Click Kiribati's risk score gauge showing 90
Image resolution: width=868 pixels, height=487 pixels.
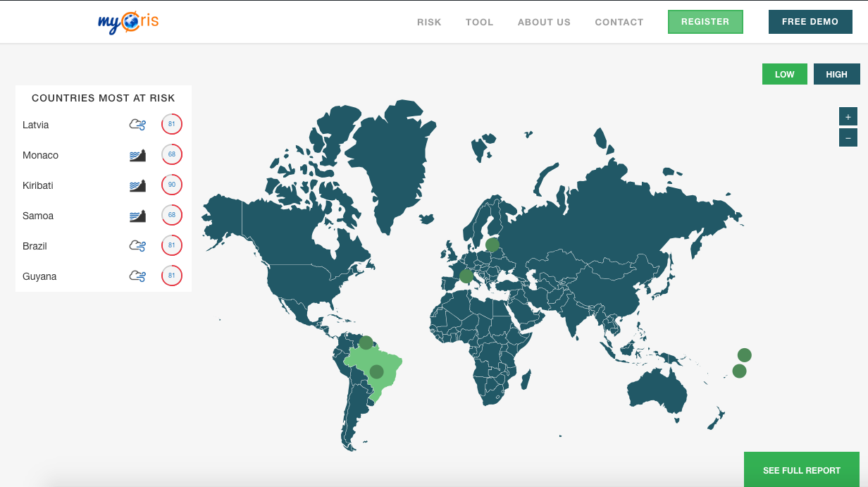(x=171, y=185)
